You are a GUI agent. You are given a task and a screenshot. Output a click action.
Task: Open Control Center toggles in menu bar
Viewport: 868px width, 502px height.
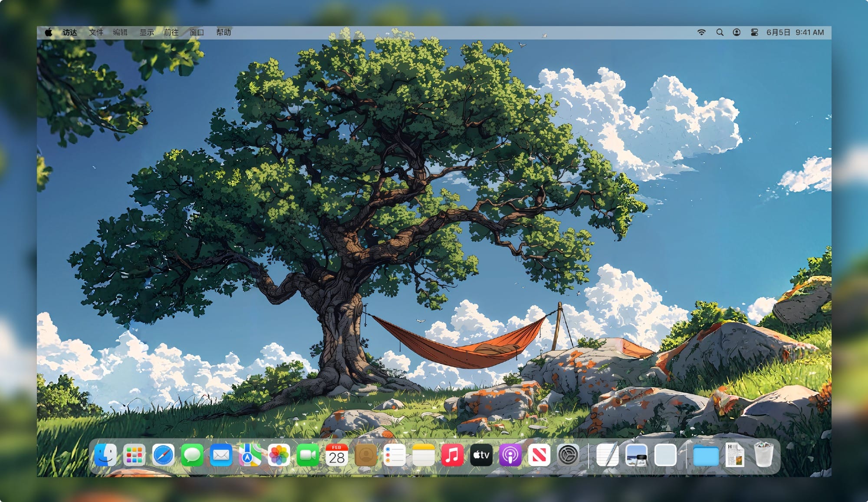point(754,33)
